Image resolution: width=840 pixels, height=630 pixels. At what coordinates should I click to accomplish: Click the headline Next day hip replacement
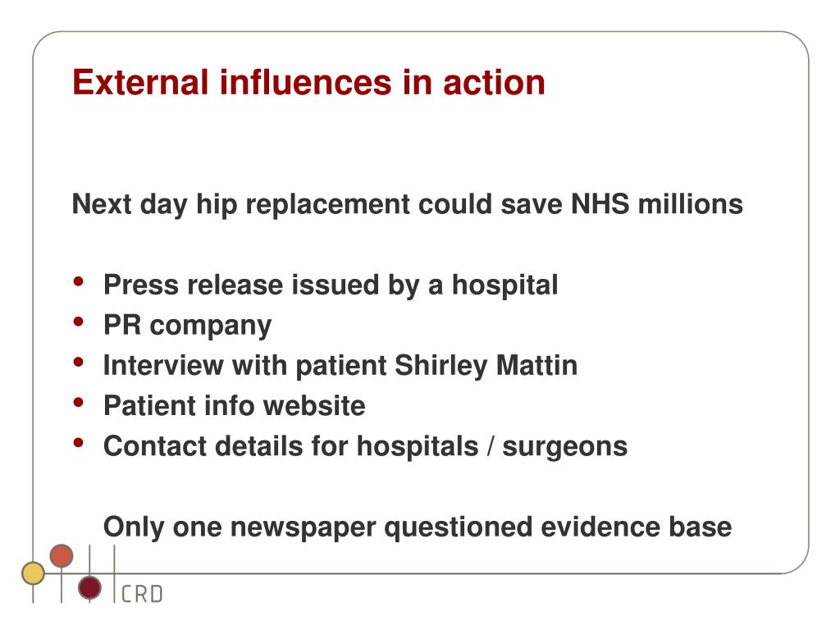407,204
